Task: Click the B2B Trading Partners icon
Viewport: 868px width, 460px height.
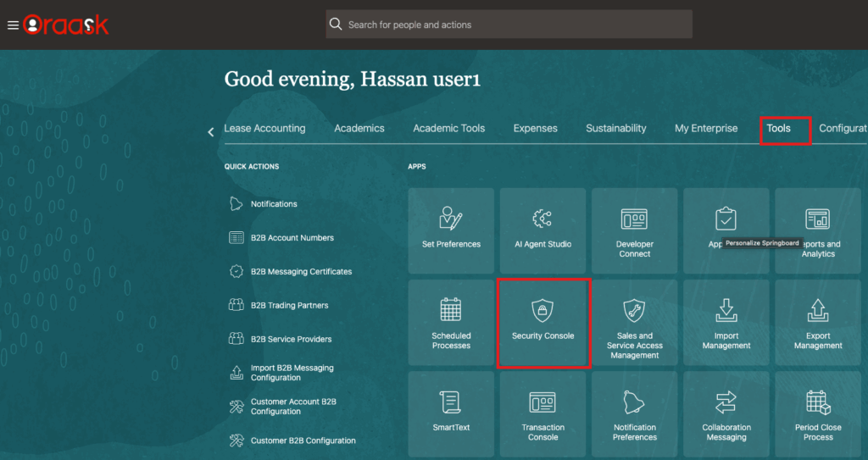Action: point(236,305)
